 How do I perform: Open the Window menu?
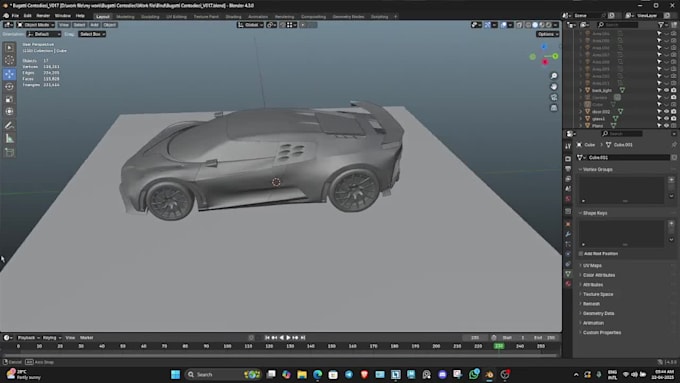pos(62,16)
